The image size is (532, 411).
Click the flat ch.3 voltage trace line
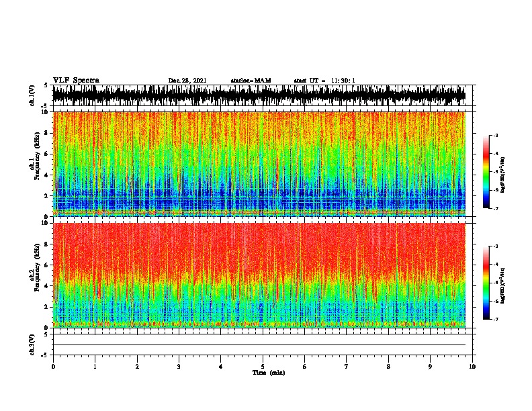[x=259, y=345]
